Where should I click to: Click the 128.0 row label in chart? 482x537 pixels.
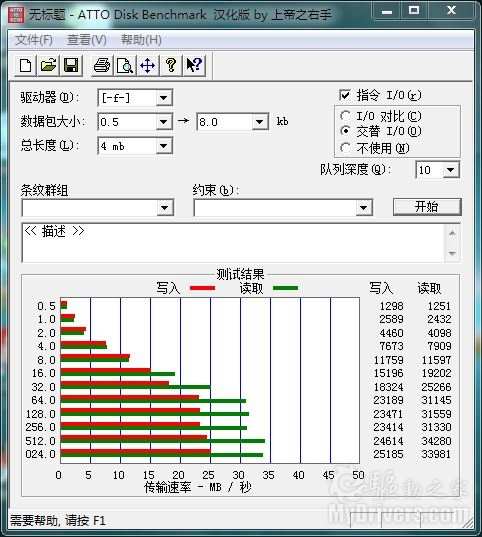[x=40, y=414]
